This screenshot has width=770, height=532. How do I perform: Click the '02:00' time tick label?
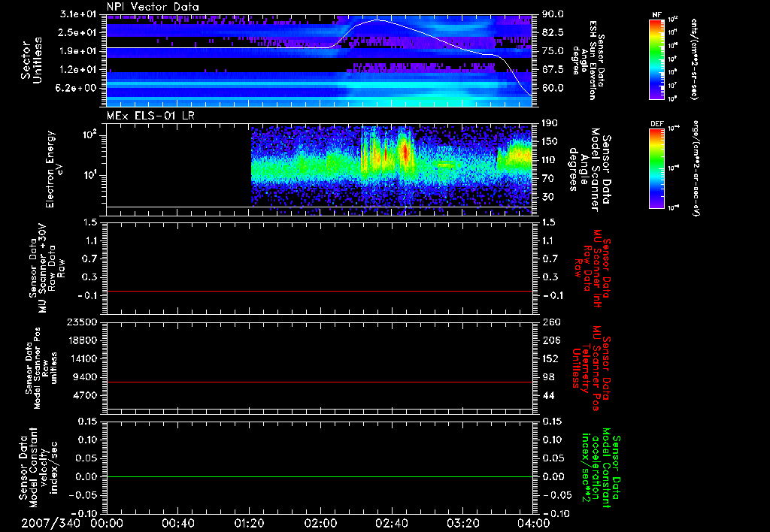(x=320, y=523)
